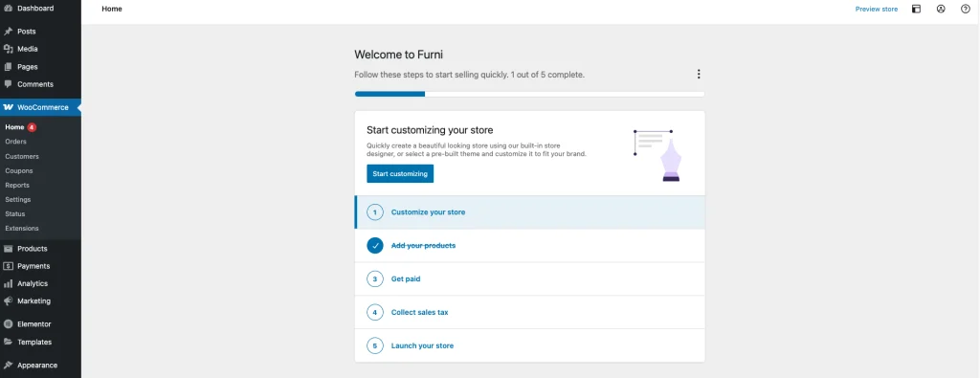Select the Collect sales tax task
980x378 pixels.
[530, 312]
